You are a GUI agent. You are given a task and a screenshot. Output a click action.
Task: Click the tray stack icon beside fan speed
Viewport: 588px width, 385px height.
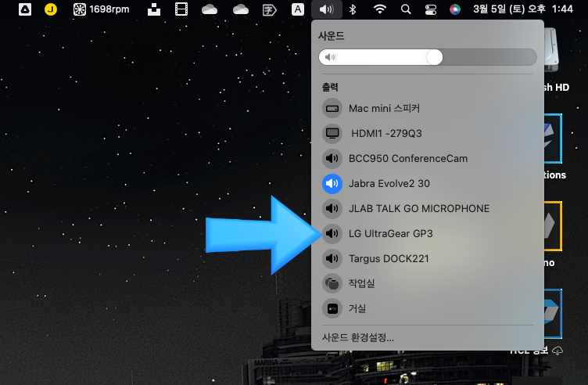[154, 9]
